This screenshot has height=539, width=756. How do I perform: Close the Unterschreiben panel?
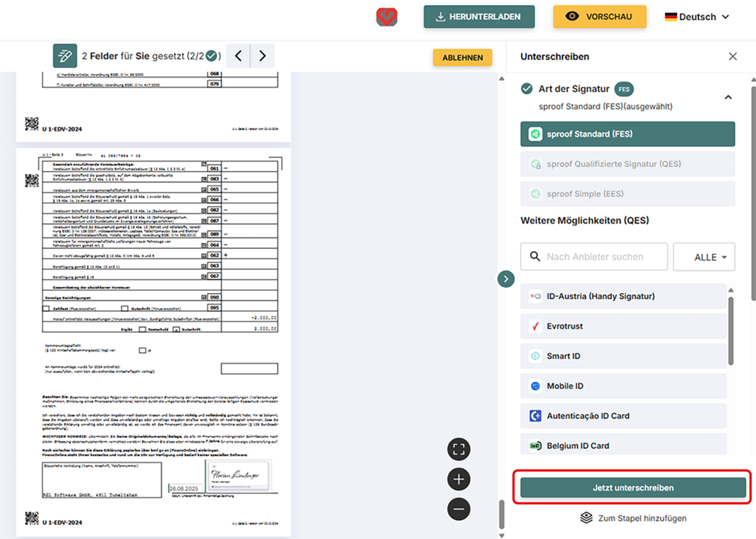click(x=732, y=57)
